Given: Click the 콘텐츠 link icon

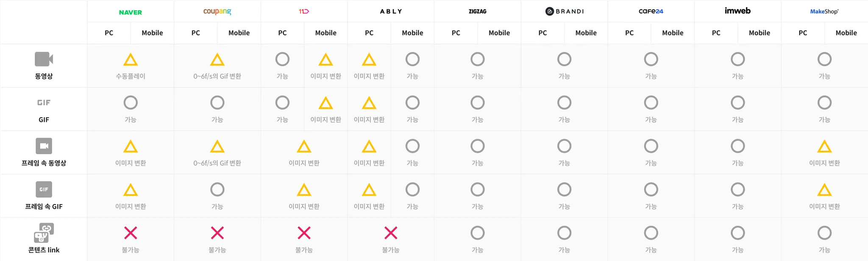Looking at the screenshot, I should [x=44, y=233].
